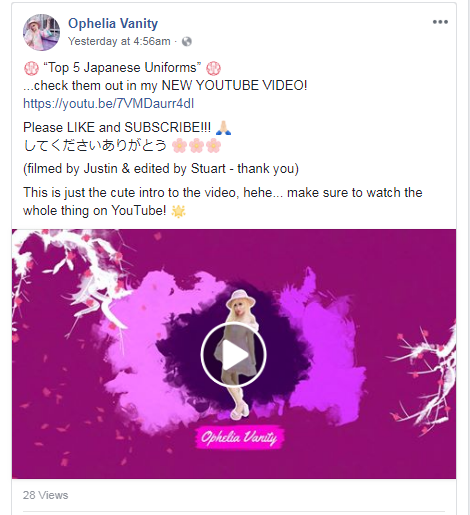This screenshot has width=470, height=515.
Task: Open the 'Yesterday at 4:56am' timestamp link
Action: [119, 41]
